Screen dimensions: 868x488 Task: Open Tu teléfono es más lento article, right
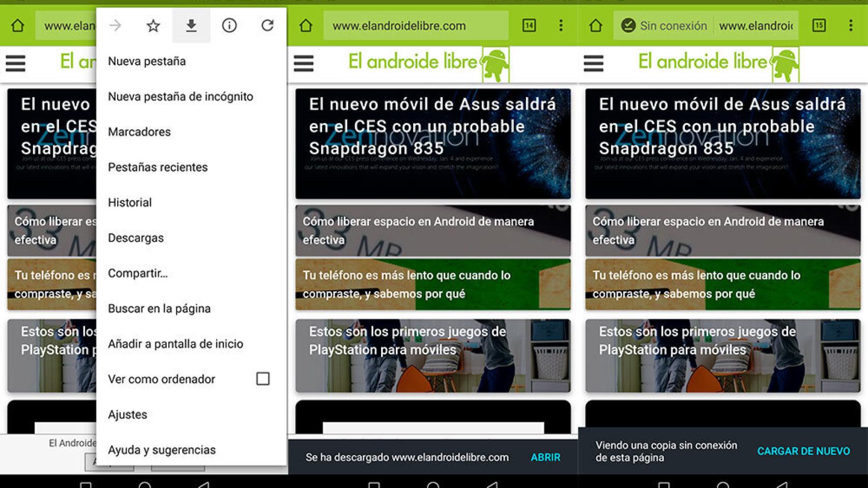tap(723, 285)
